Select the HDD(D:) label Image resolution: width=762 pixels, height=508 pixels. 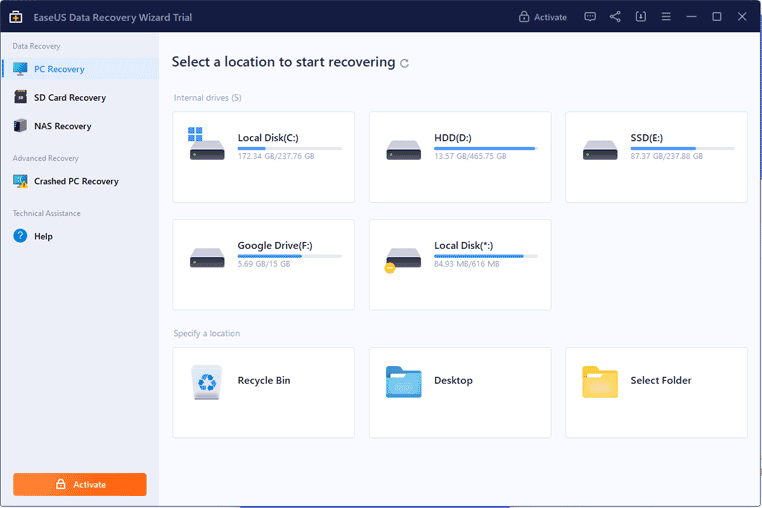453,138
